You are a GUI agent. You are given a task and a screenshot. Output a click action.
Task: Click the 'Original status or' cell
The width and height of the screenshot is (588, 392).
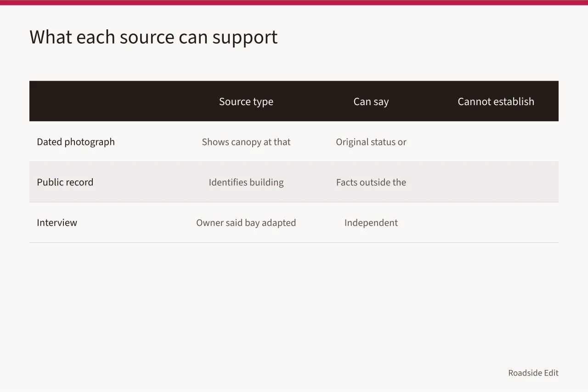tap(371, 142)
